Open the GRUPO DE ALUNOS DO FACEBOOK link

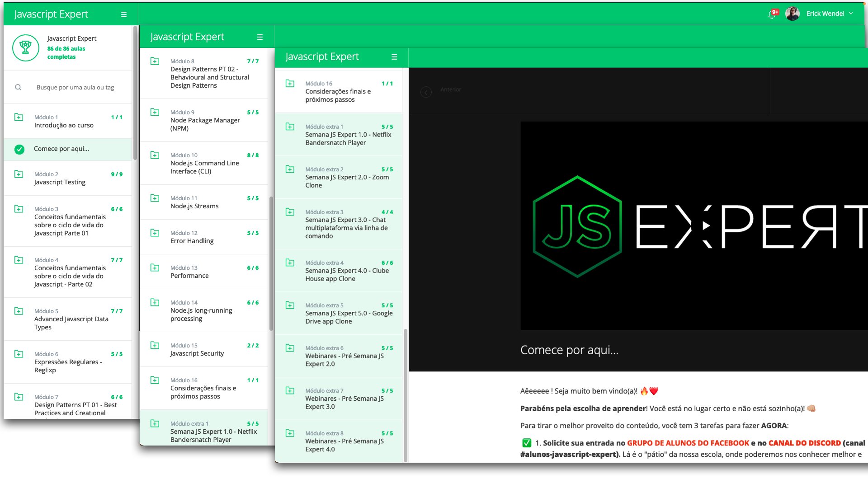pyautogui.click(x=688, y=443)
